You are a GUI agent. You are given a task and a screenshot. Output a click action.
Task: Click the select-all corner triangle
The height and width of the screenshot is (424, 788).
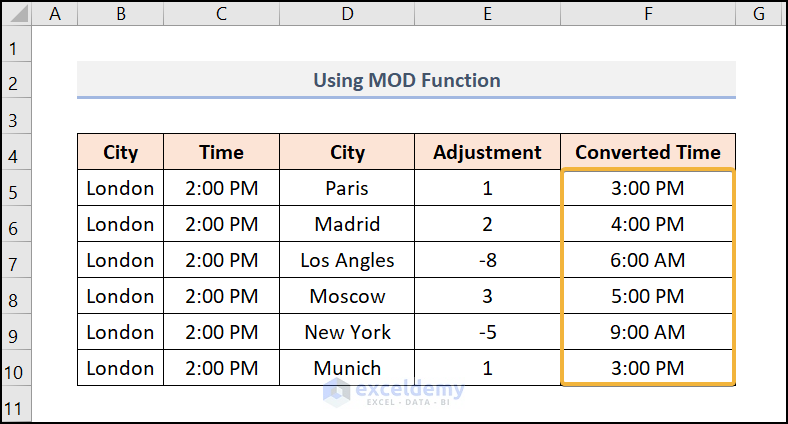(x=16, y=15)
